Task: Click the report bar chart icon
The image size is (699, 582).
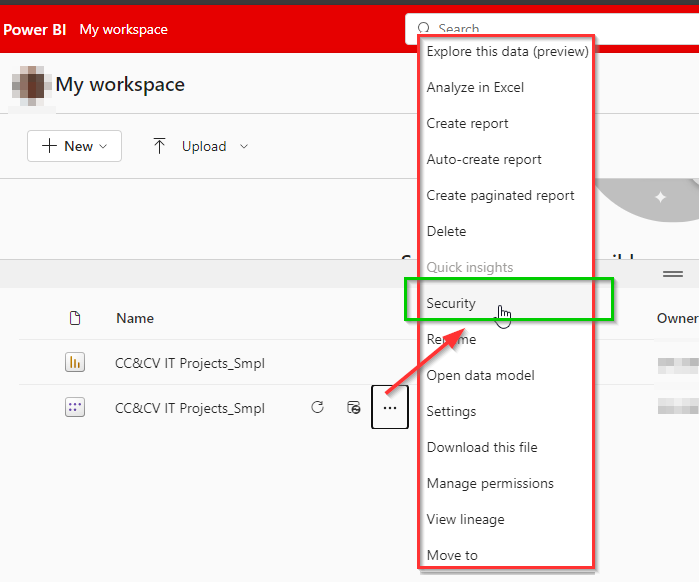Action: pos(75,362)
